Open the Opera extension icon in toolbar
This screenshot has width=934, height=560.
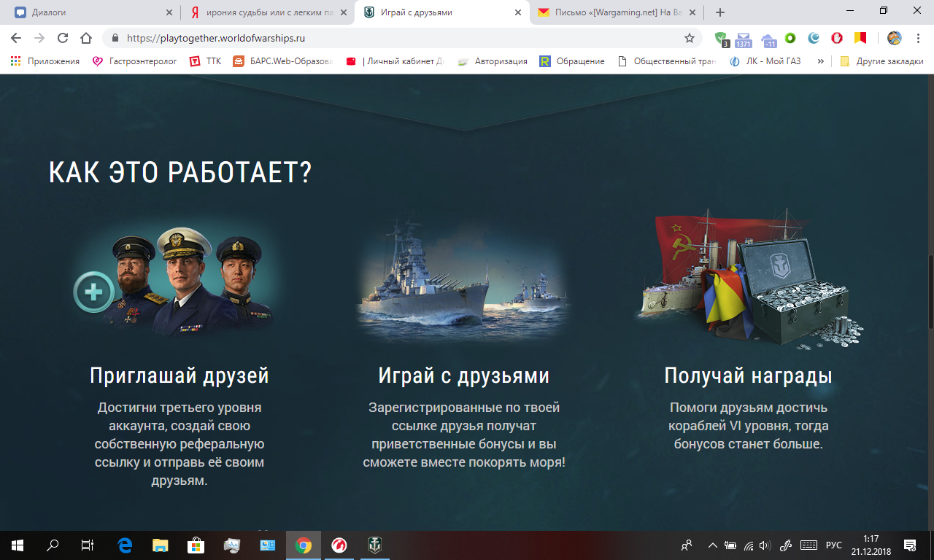pyautogui.click(x=837, y=38)
